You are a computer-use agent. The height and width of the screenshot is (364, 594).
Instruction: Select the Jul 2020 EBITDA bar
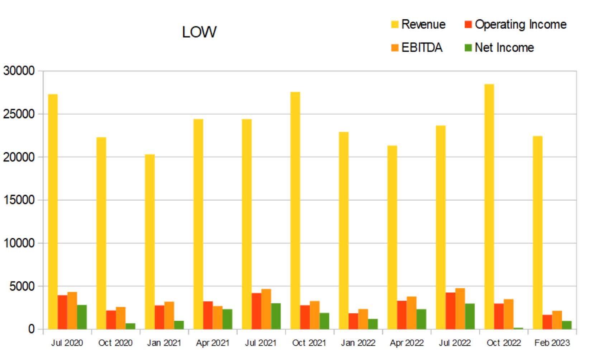tap(72, 311)
